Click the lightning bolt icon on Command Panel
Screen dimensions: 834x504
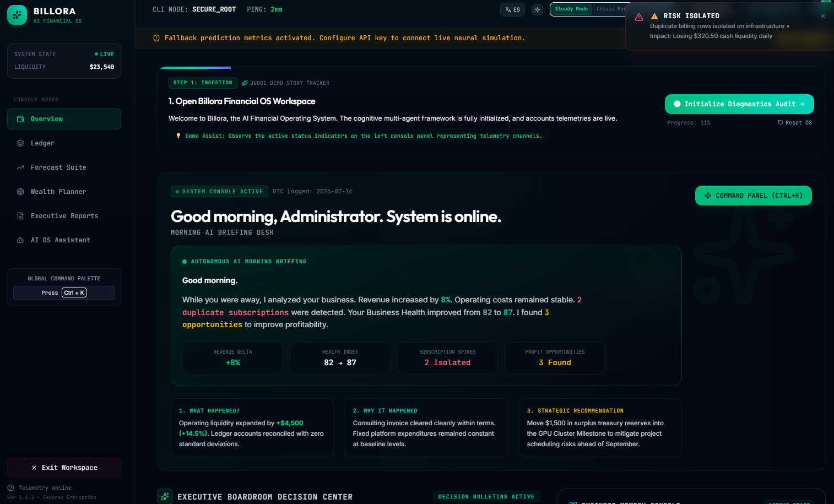(708, 196)
